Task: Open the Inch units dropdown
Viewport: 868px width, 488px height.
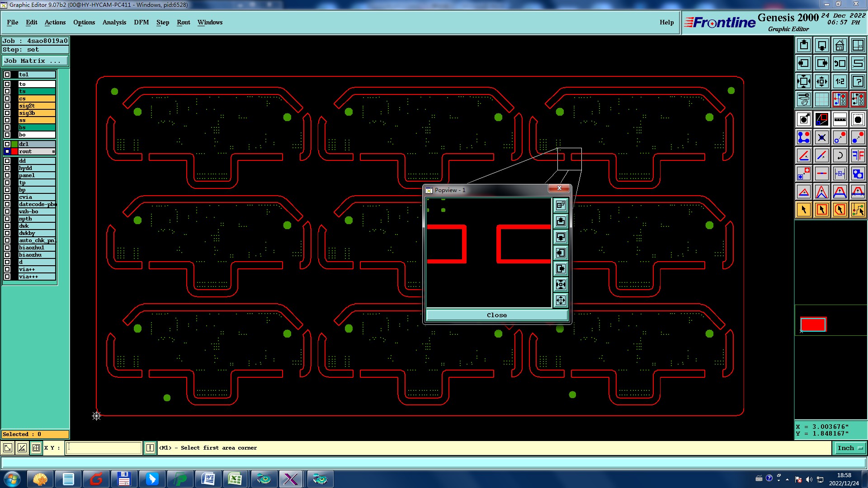Action: click(x=850, y=448)
